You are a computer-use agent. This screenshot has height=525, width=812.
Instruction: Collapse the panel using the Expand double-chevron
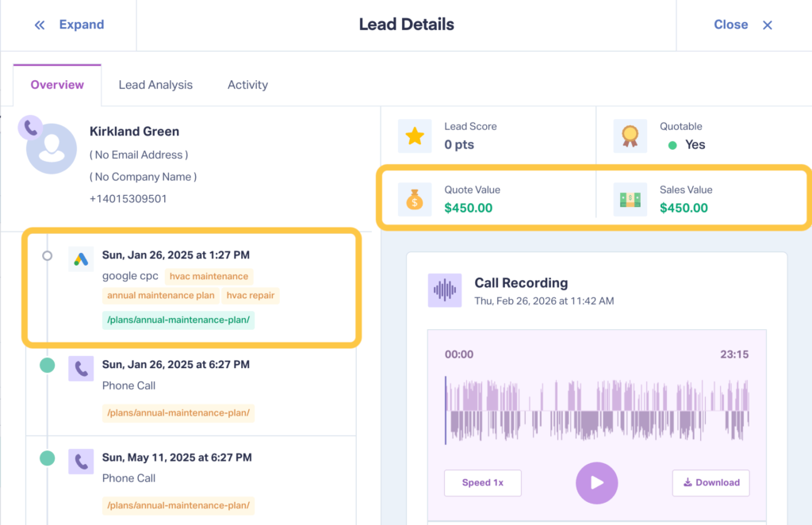(x=40, y=24)
